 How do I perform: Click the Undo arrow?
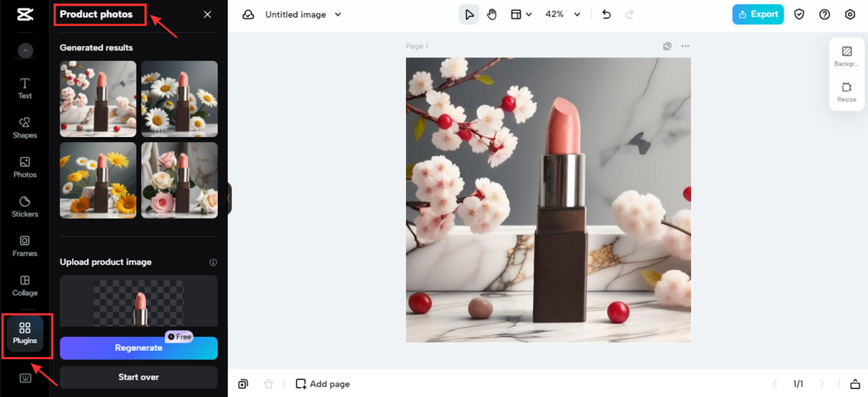click(607, 14)
